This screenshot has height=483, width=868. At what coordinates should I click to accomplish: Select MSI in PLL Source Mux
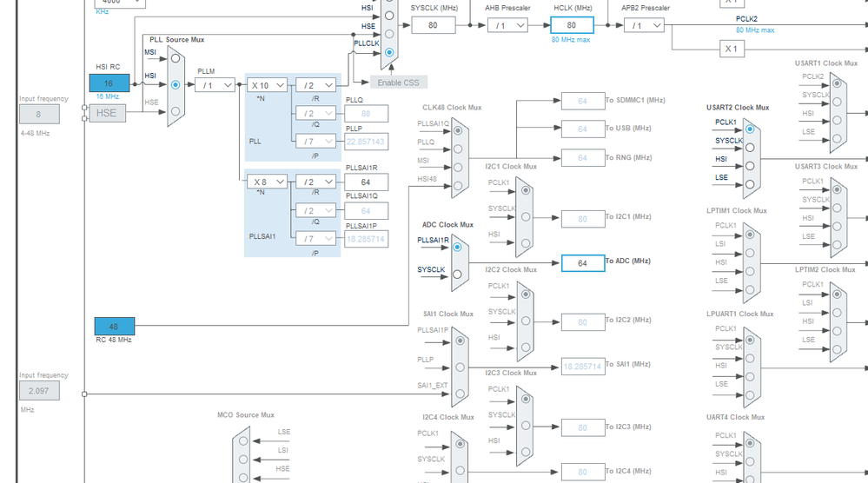tap(176, 58)
